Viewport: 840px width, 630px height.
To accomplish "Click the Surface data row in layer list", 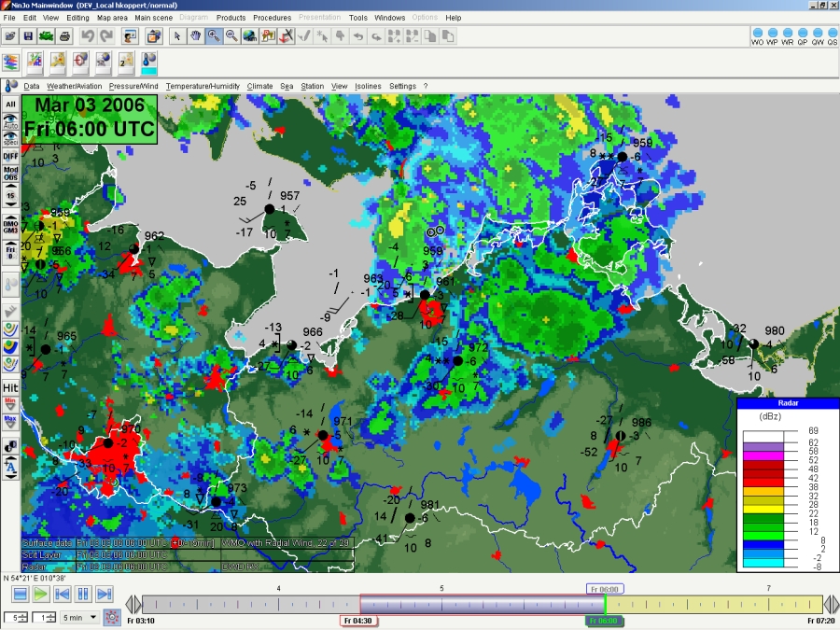I will [x=188, y=543].
